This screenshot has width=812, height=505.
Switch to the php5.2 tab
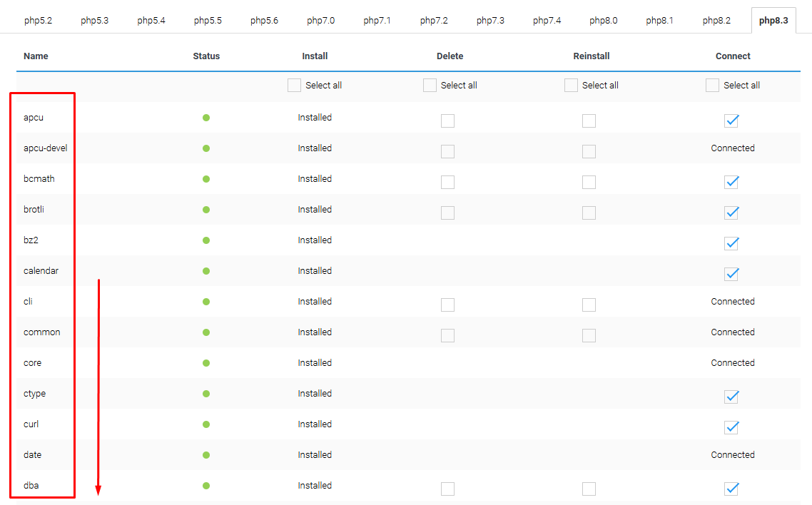coord(38,20)
